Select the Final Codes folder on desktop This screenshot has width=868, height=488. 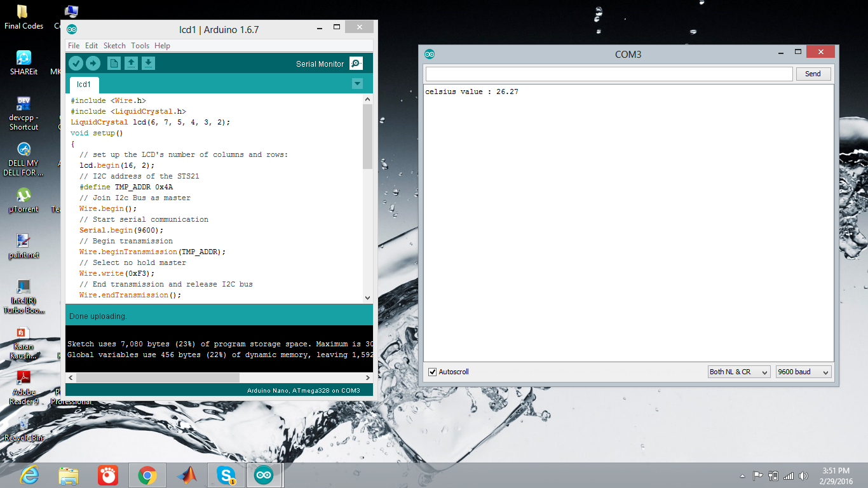pyautogui.click(x=24, y=17)
